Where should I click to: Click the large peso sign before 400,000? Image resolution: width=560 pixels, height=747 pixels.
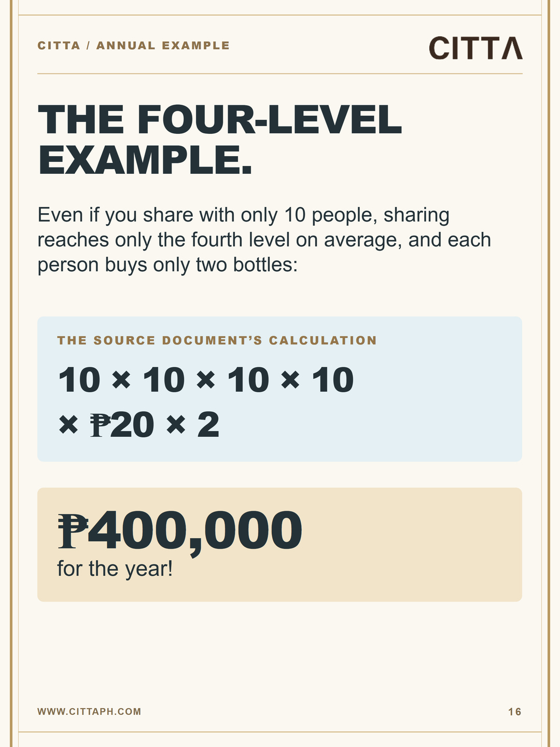click(73, 530)
